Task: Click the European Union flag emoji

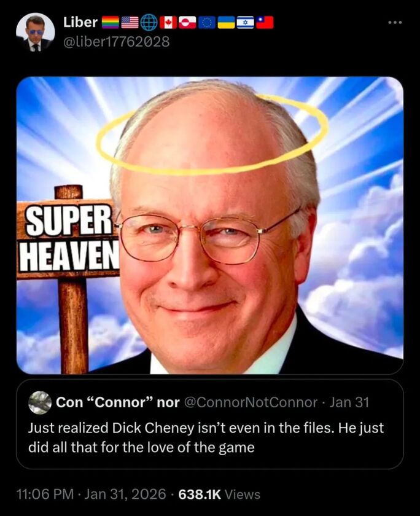Action: (x=207, y=22)
